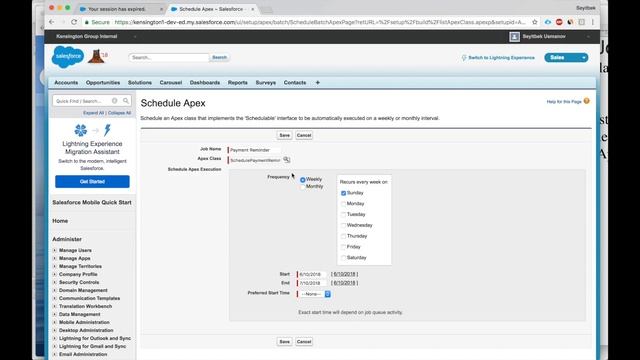Click the Quick Find magnifier icon

click(x=126, y=101)
